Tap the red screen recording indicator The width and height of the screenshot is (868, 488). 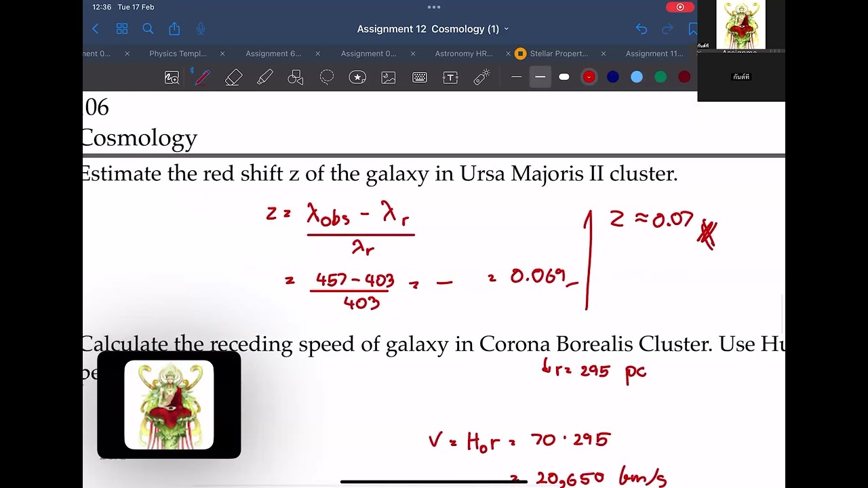click(679, 7)
